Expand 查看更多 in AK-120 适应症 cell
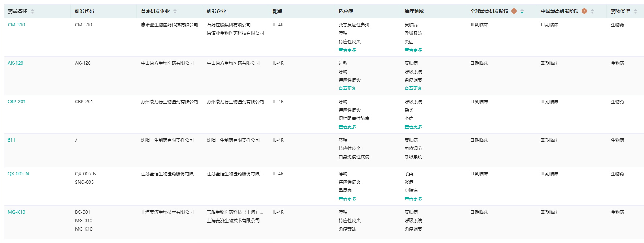The width and height of the screenshot is (644, 243). point(347,89)
